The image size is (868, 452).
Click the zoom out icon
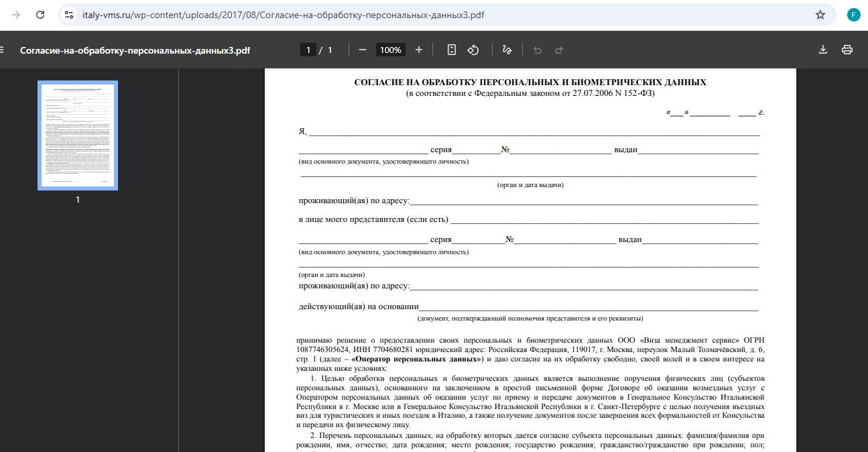(x=363, y=49)
